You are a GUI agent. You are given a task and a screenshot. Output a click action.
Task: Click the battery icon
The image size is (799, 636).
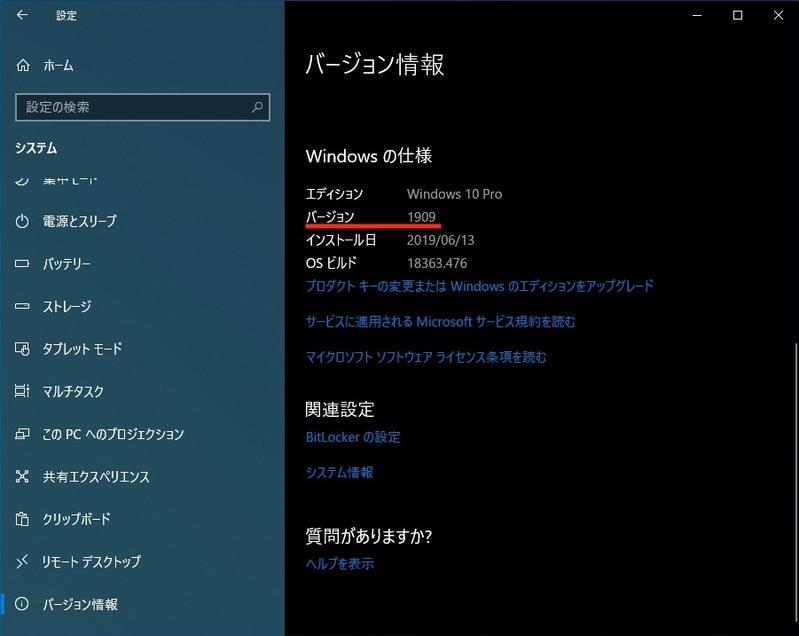tap(22, 264)
